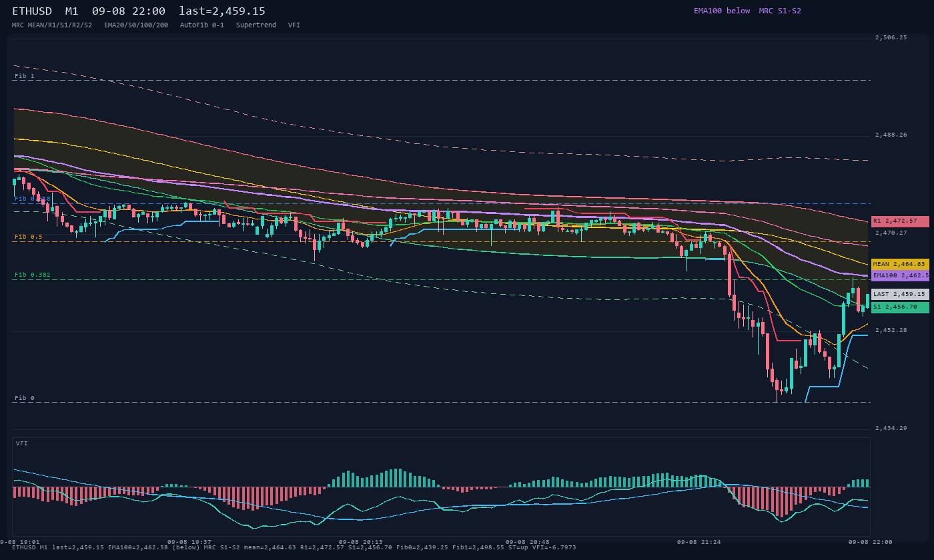Select the 'EMA20/50/100/200' indicator label
This screenshot has width=934, height=560.
[136, 25]
